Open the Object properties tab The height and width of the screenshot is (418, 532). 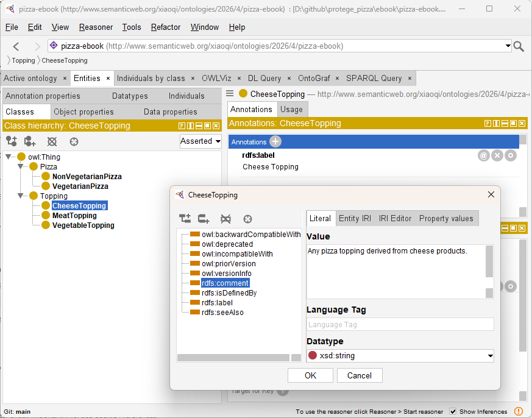pyautogui.click(x=83, y=112)
